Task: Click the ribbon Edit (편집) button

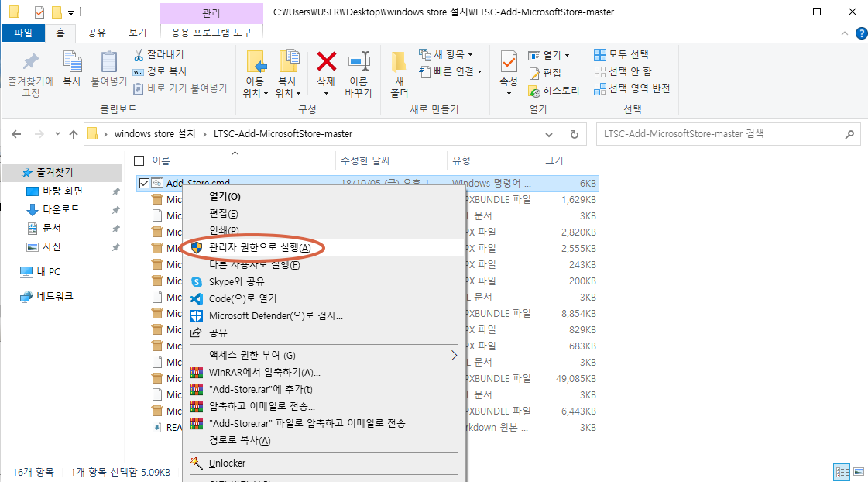Action: [544, 73]
